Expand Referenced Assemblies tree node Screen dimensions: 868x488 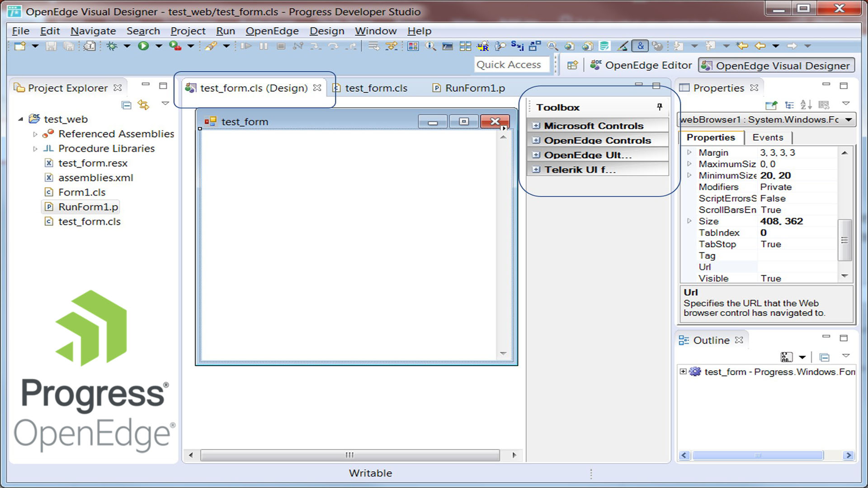click(x=35, y=134)
